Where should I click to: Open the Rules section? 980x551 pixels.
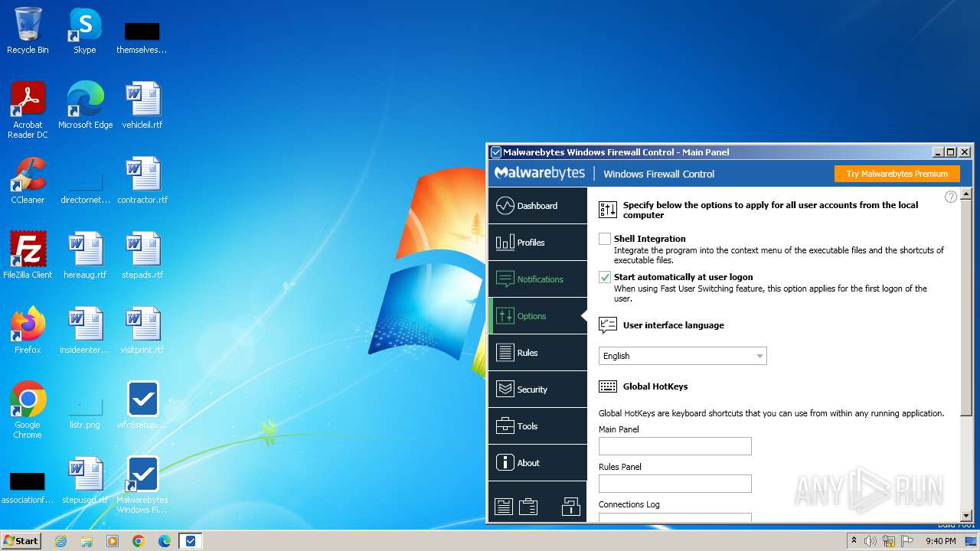point(537,353)
